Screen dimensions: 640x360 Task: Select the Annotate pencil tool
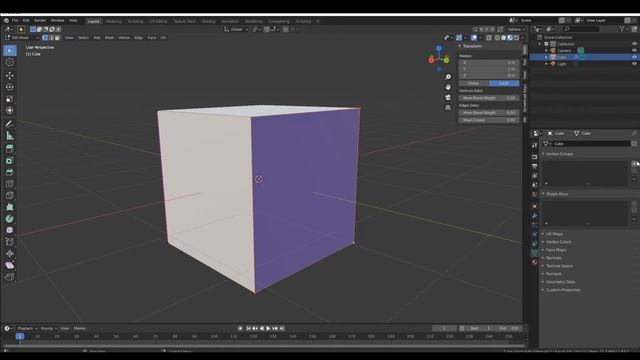coord(10,124)
